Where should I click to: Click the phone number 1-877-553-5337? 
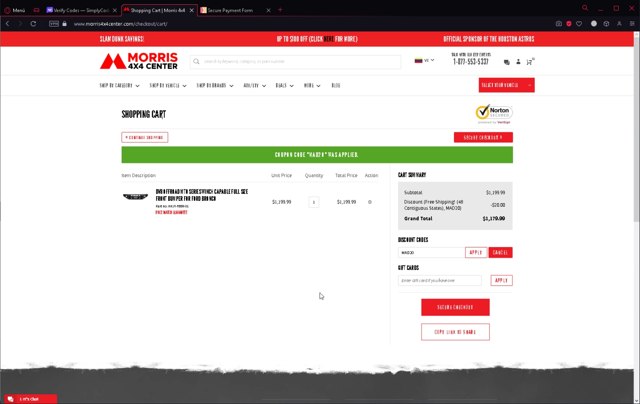471,62
